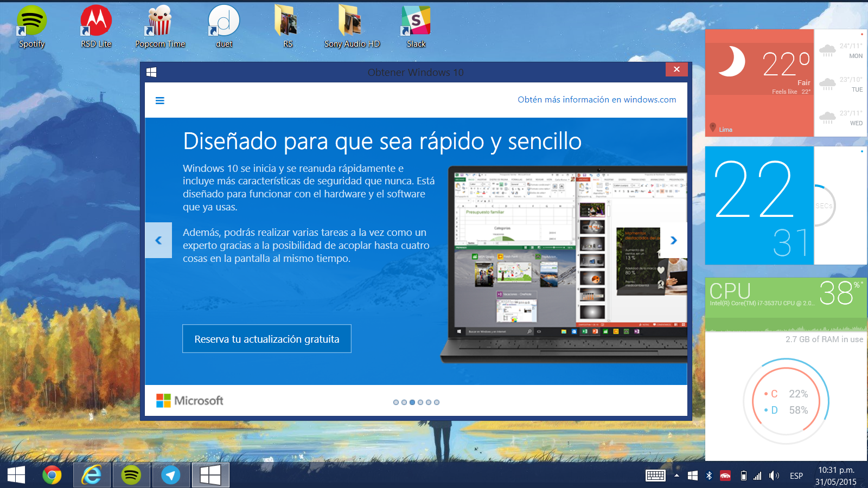The image size is (868, 488).
Task: Click the Lima location label in weather widget
Action: click(725, 130)
